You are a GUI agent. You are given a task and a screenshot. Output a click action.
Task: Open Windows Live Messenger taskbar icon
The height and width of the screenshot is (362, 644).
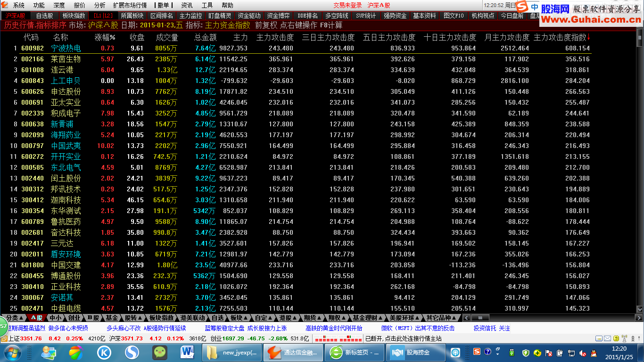[49, 352]
